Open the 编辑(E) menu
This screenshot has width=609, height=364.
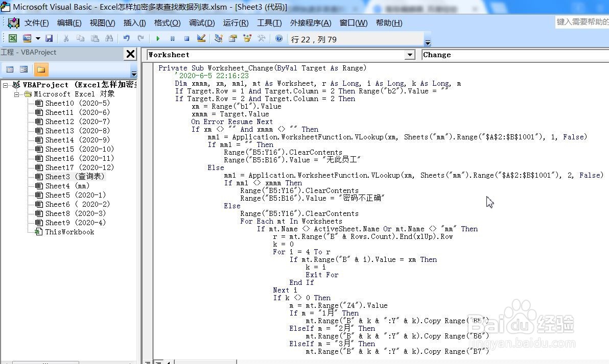click(x=69, y=23)
